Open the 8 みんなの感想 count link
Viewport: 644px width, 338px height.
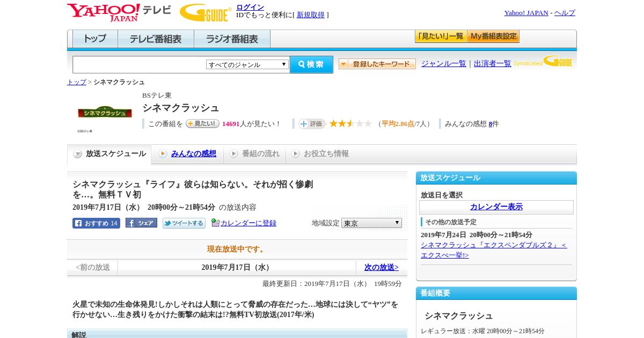click(491, 124)
